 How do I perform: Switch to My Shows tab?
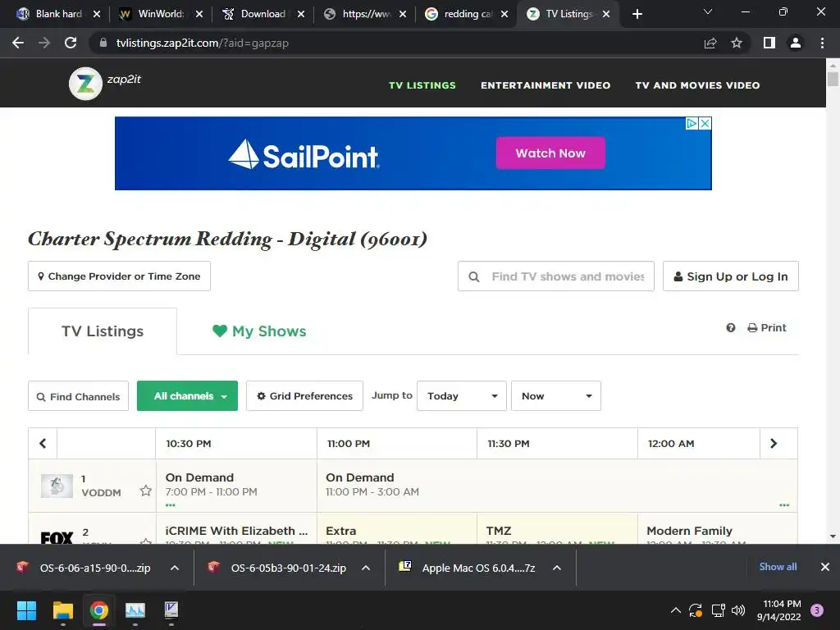[x=259, y=331]
